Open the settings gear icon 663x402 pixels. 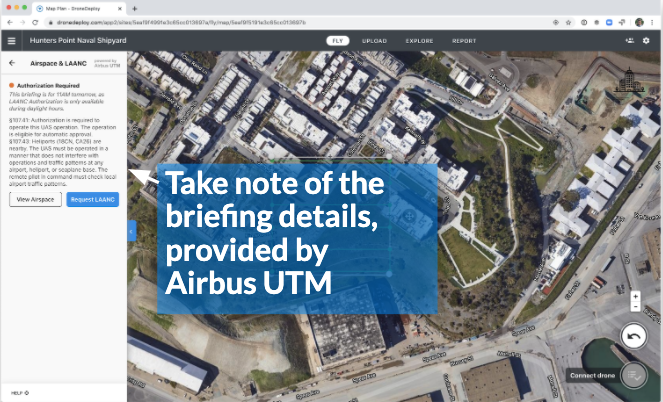646,41
